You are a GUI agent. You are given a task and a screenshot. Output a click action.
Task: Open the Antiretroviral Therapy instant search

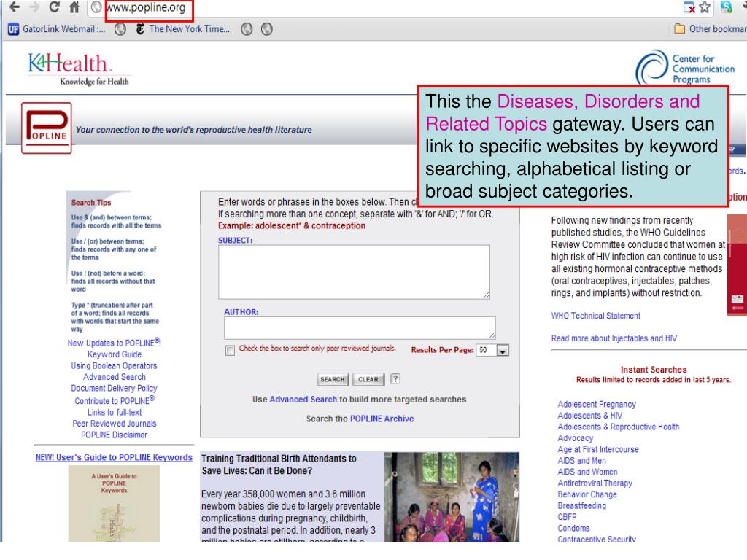coord(595,483)
